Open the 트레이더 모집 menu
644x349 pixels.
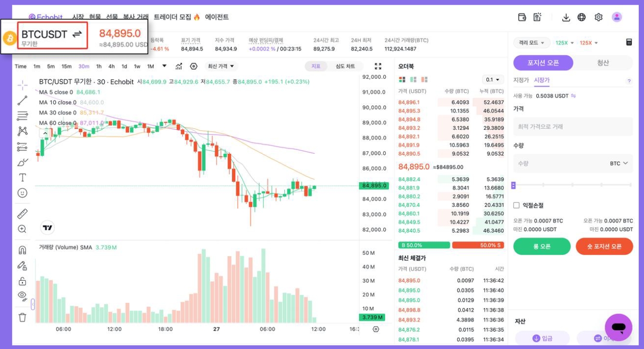(177, 17)
